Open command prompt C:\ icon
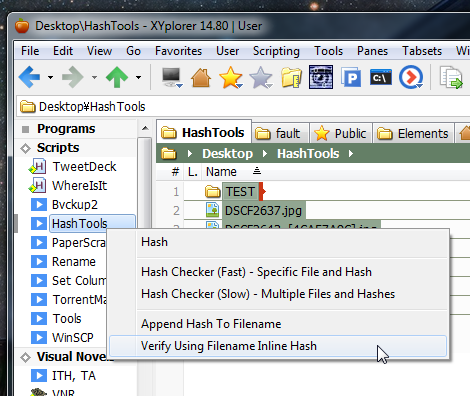This screenshot has width=470, height=396. pyautogui.click(x=381, y=77)
